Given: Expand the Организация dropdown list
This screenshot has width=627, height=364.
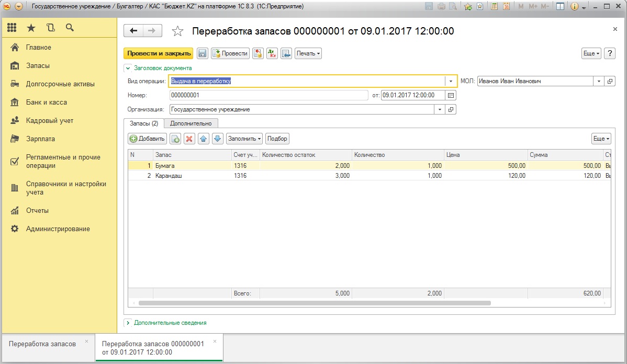Looking at the screenshot, I should pos(440,109).
